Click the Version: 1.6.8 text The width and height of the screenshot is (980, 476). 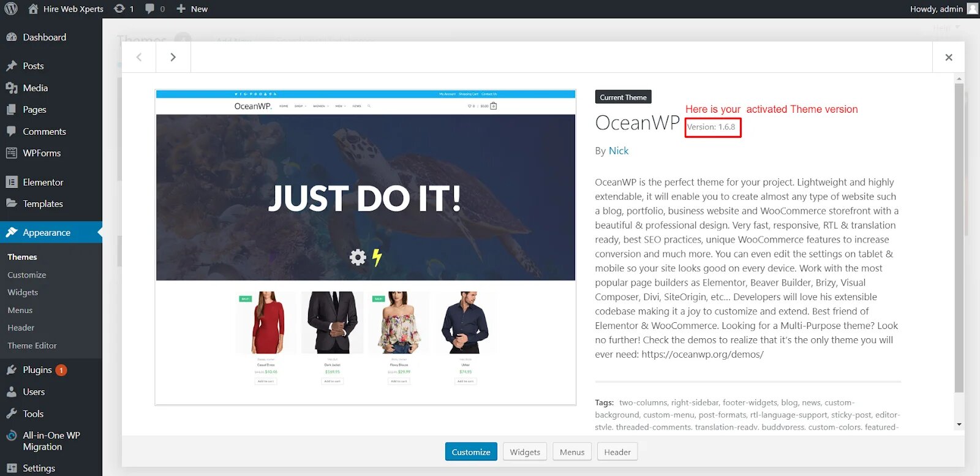(x=711, y=127)
